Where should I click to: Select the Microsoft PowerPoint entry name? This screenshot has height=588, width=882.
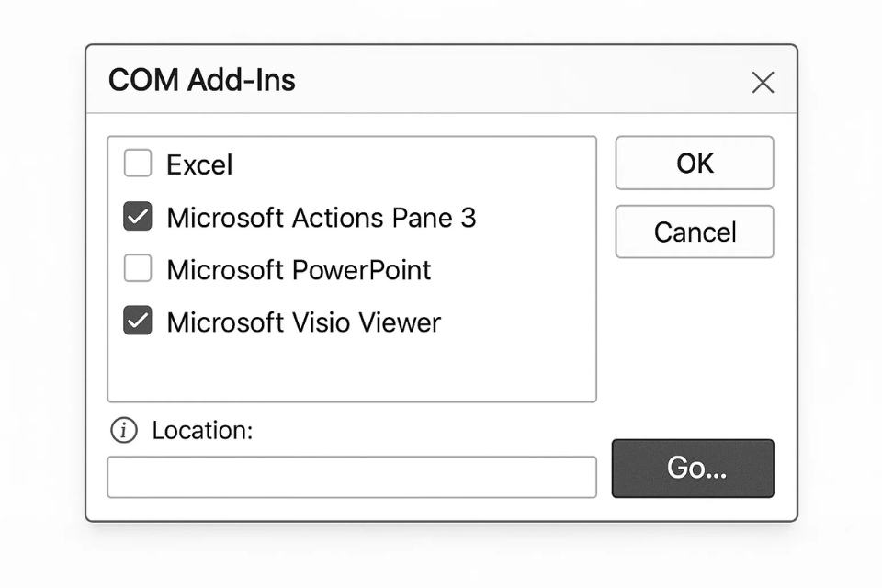tap(299, 270)
